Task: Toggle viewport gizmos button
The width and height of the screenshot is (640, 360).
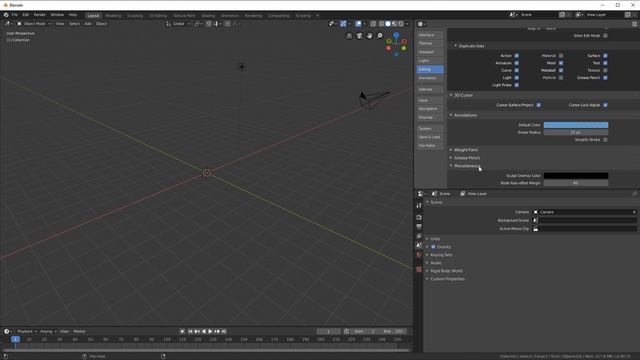Action: click(343, 24)
